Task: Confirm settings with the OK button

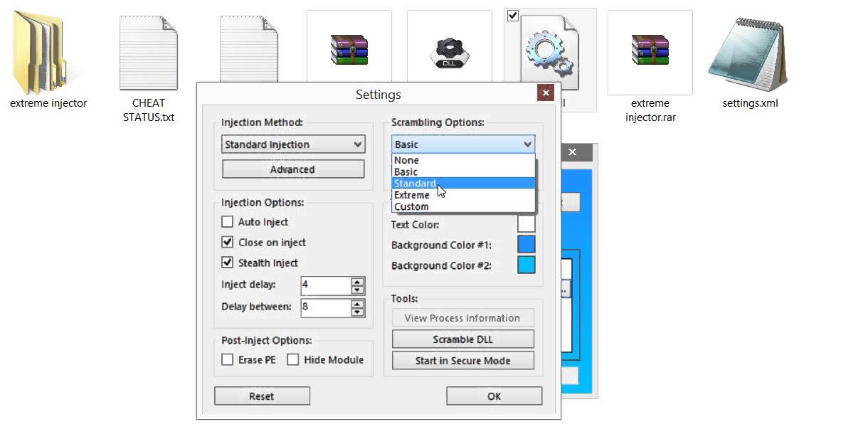Action: coord(494,396)
